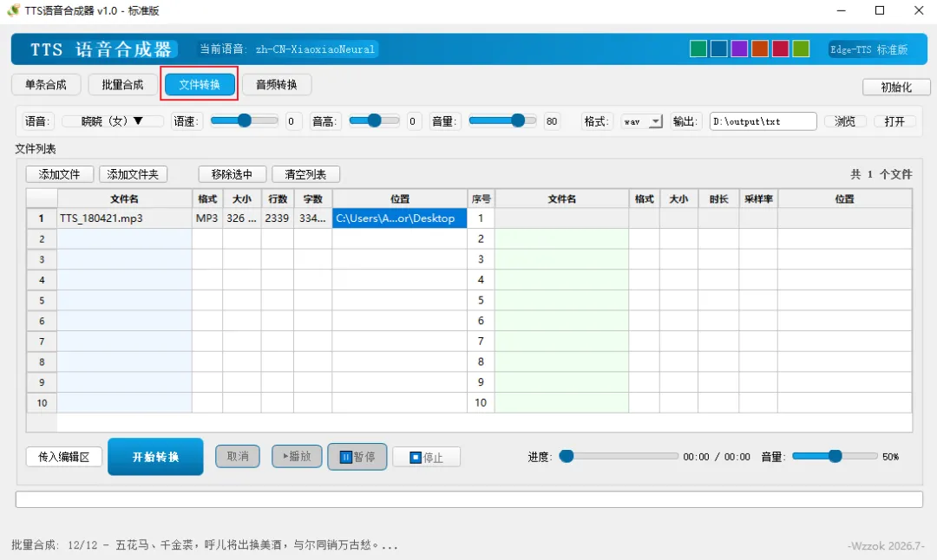Click the 共 1 个文件 count text
The width and height of the screenshot is (937, 560).
pos(881,174)
